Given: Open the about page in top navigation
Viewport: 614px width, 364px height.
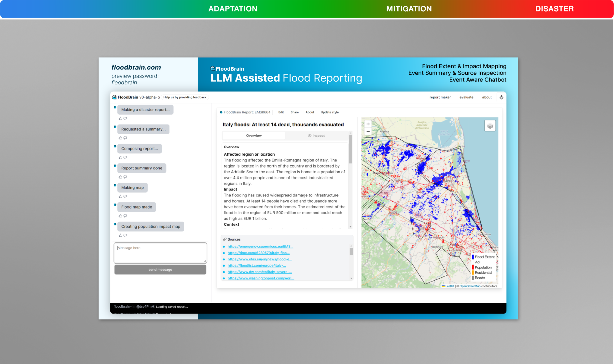Looking at the screenshot, I should 487,97.
